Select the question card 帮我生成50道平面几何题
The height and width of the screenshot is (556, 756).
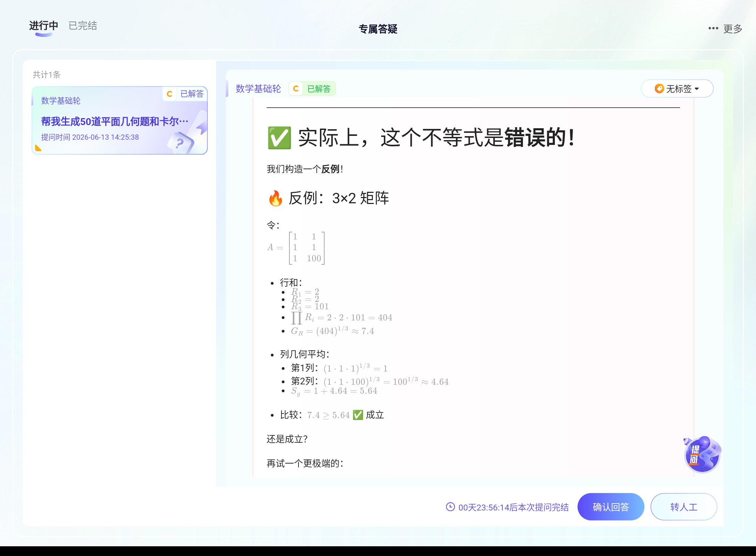(x=120, y=120)
